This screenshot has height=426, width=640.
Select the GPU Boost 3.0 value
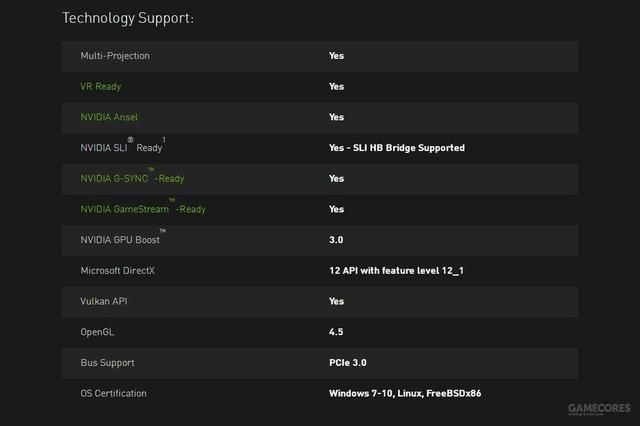[336, 240]
